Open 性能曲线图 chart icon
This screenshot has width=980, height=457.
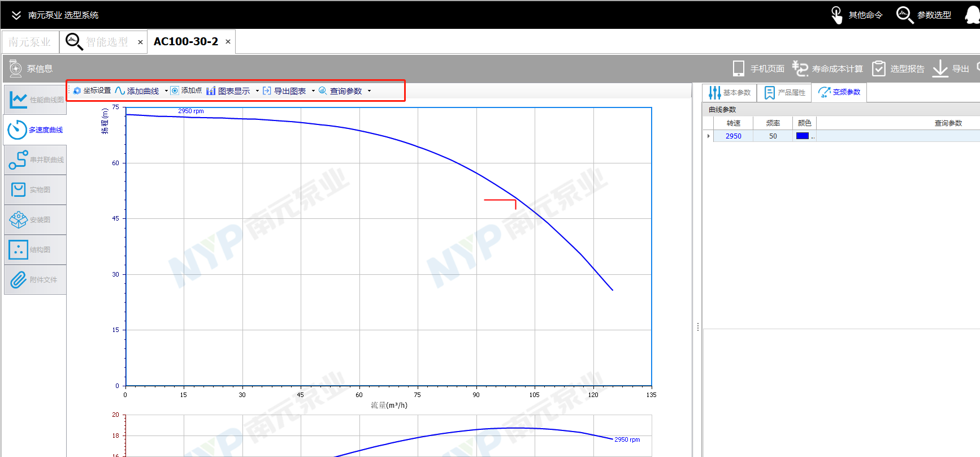coord(18,100)
